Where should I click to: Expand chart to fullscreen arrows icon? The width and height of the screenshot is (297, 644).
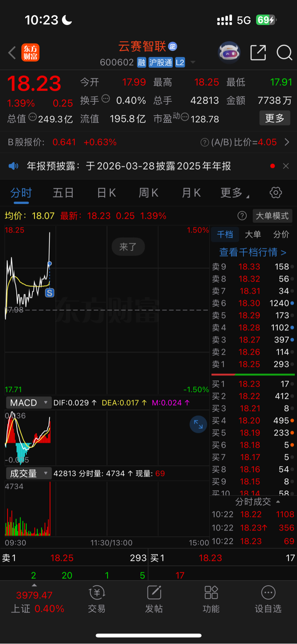(x=198, y=424)
